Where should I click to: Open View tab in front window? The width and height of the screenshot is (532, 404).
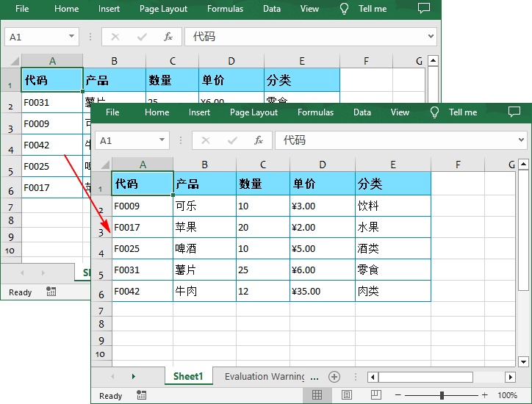[400, 112]
